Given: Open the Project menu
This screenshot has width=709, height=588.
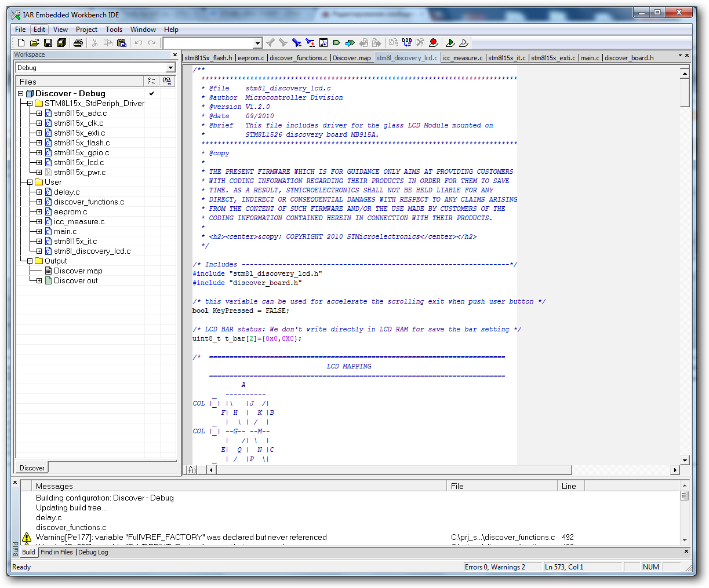Looking at the screenshot, I should (x=86, y=30).
